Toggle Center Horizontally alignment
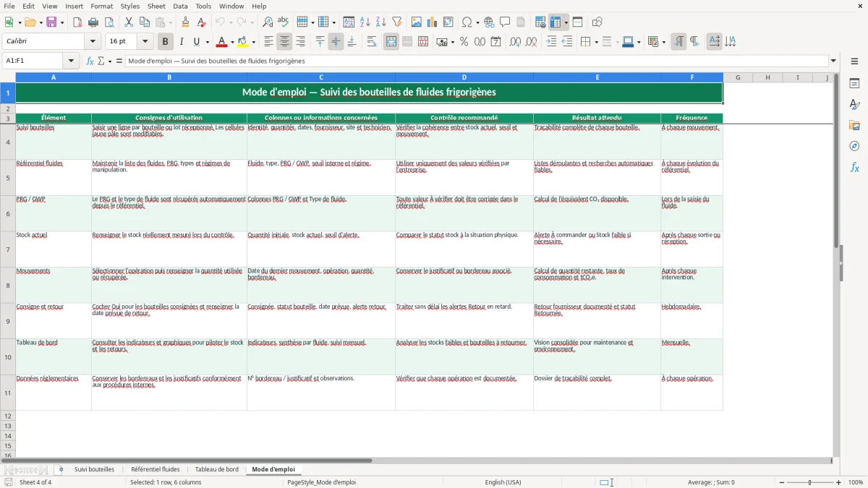 [284, 42]
